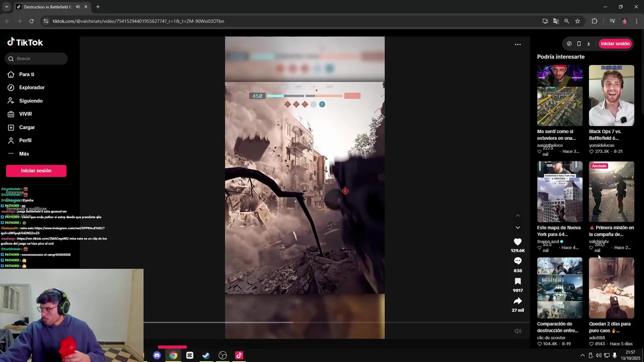Open the Nueva York map video thumbnail

(559, 192)
